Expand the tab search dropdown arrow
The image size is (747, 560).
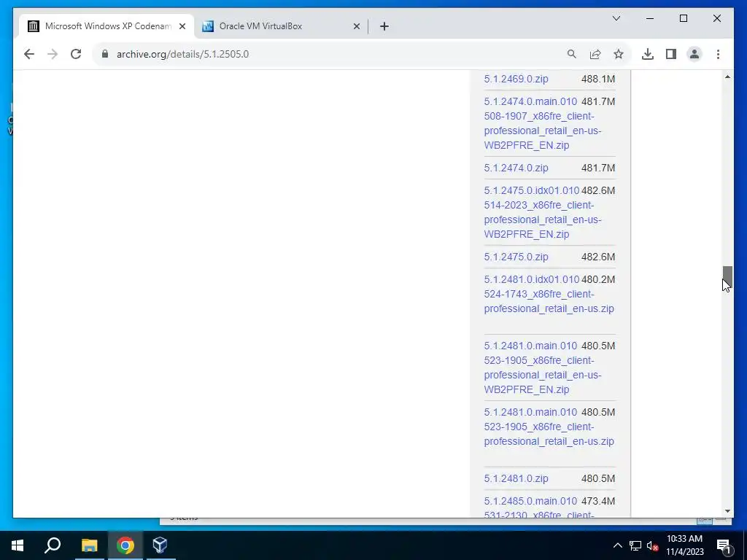click(616, 18)
